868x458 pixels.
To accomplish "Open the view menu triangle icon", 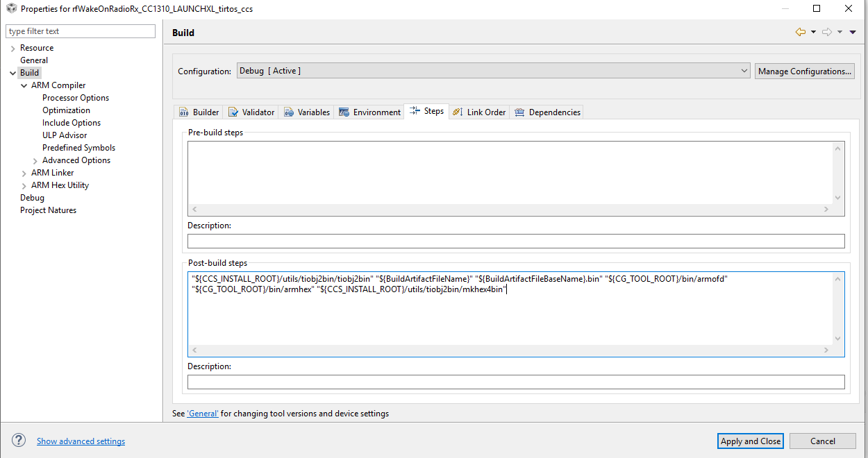I will 853,32.
